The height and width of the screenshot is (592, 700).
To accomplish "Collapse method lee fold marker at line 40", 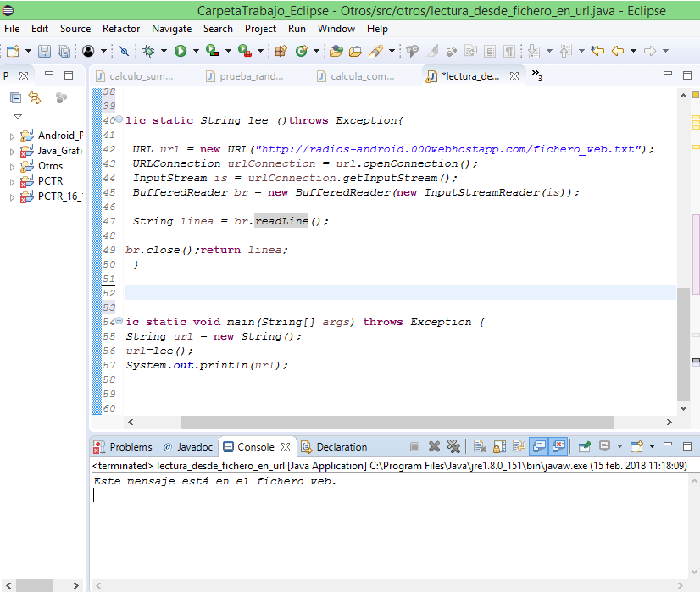I will click(x=119, y=119).
